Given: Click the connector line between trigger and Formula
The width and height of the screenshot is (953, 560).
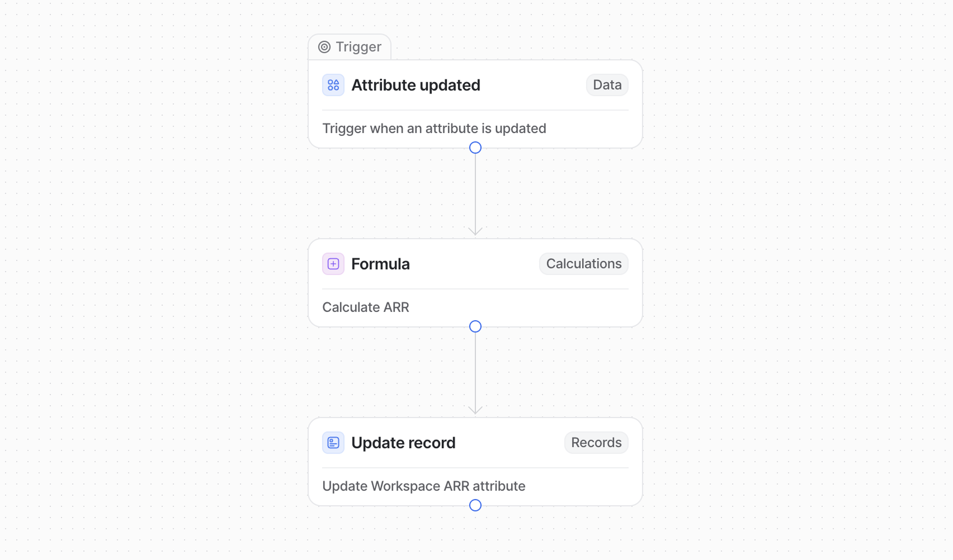Looking at the screenshot, I should pyautogui.click(x=475, y=189).
